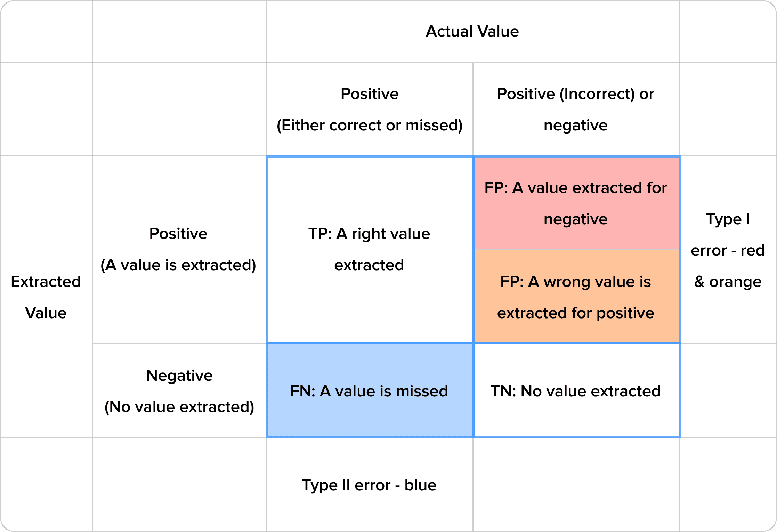Select 'Positive (Incorrect) or negative' column header
Screen dimensions: 777x532
point(576,109)
